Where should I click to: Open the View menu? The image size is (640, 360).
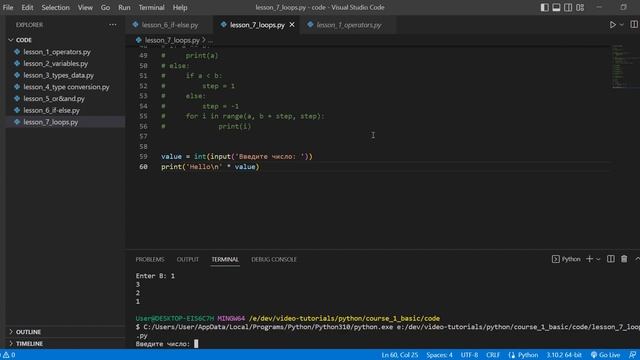tap(85, 7)
